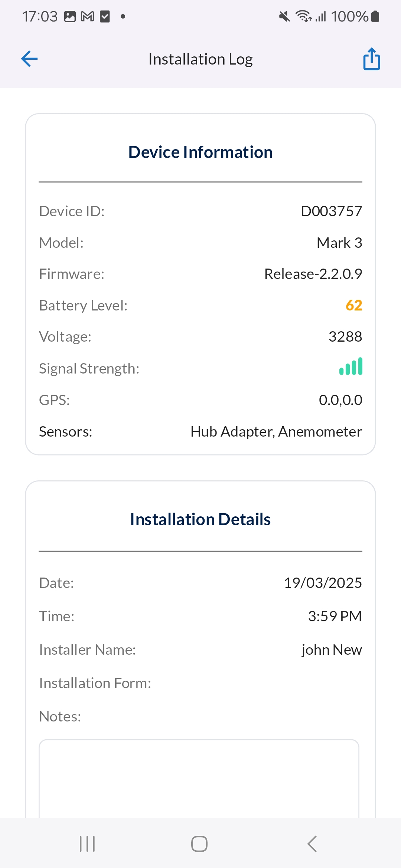Tap the installer name john New
Viewport: 401px width, 868px height.
point(332,650)
